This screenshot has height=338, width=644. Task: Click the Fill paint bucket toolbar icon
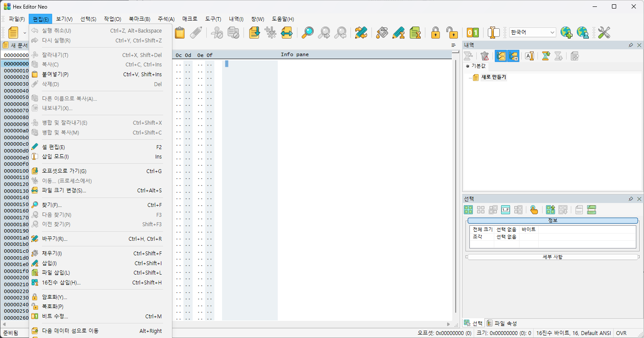(382, 33)
